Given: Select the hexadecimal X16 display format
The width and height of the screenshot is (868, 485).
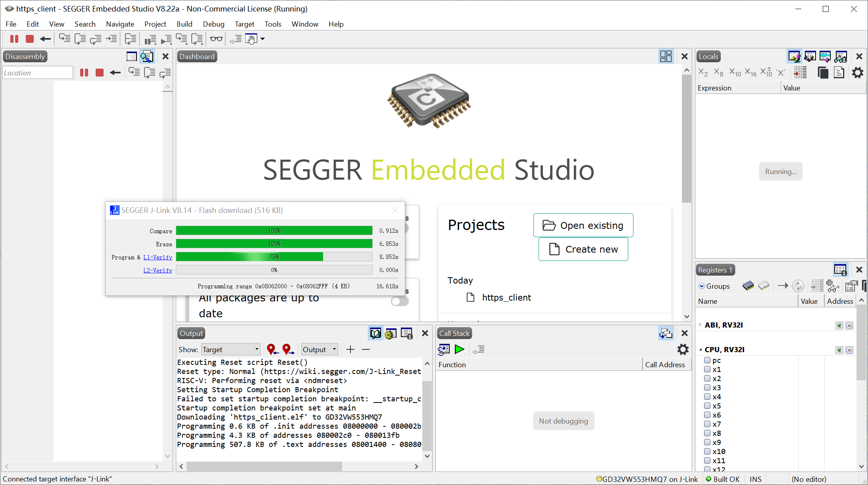Looking at the screenshot, I should pyautogui.click(x=750, y=73).
